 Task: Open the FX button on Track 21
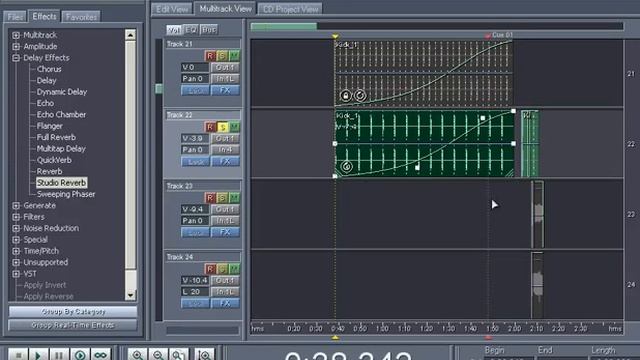[x=225, y=90]
